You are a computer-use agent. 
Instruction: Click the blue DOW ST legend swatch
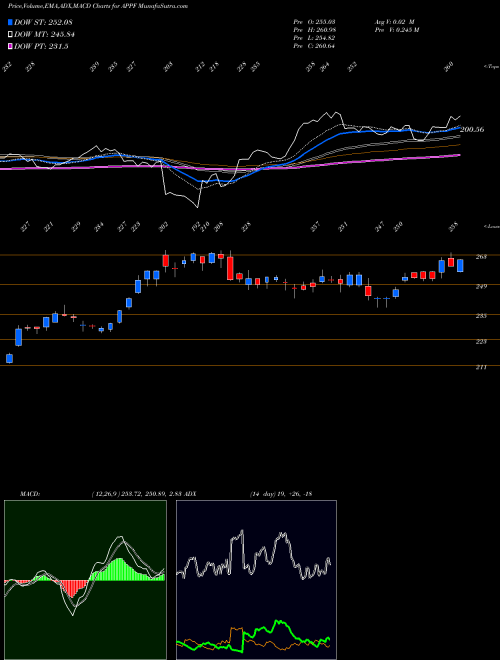pos(11,22)
